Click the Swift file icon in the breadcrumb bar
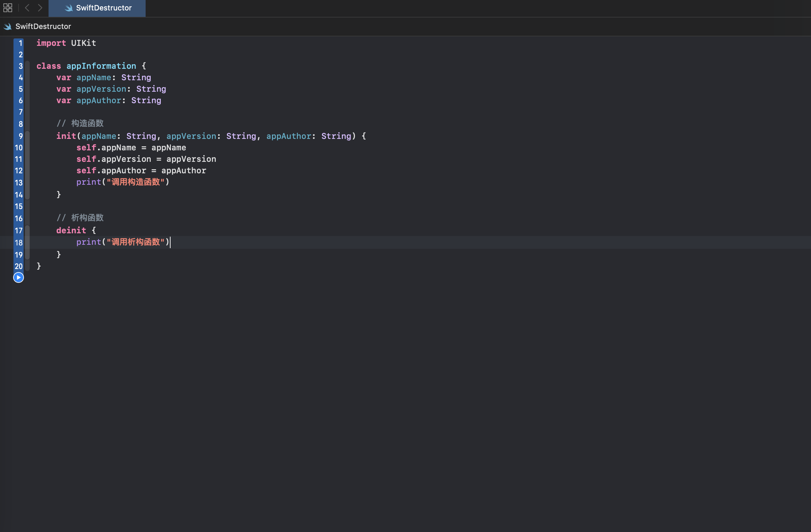The width and height of the screenshot is (811, 532). point(7,26)
